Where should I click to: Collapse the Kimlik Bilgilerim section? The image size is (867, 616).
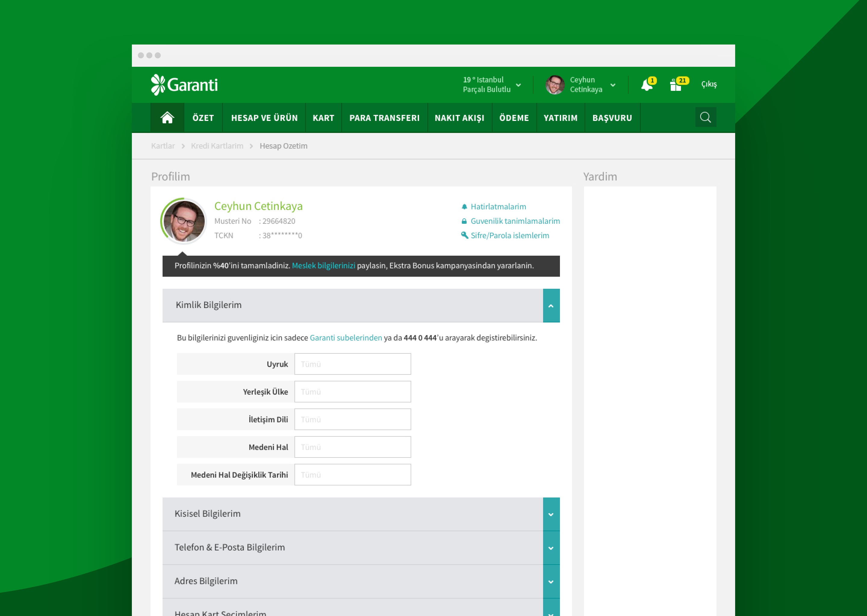[551, 306]
